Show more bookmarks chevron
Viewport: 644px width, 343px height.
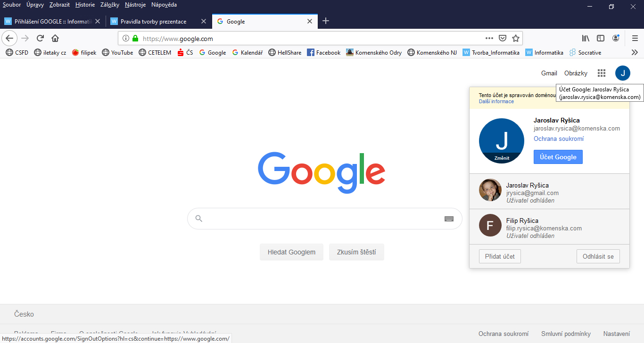(x=635, y=53)
